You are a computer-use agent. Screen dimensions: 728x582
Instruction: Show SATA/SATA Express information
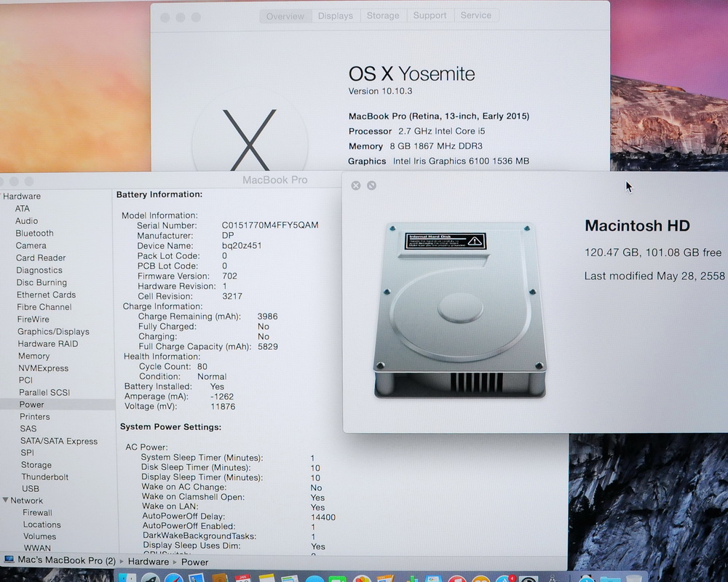click(x=59, y=442)
